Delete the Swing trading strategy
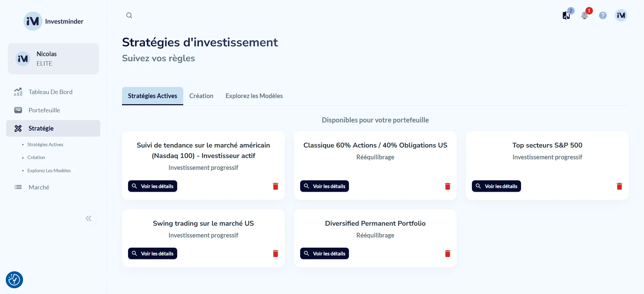644x294 pixels. [275, 254]
